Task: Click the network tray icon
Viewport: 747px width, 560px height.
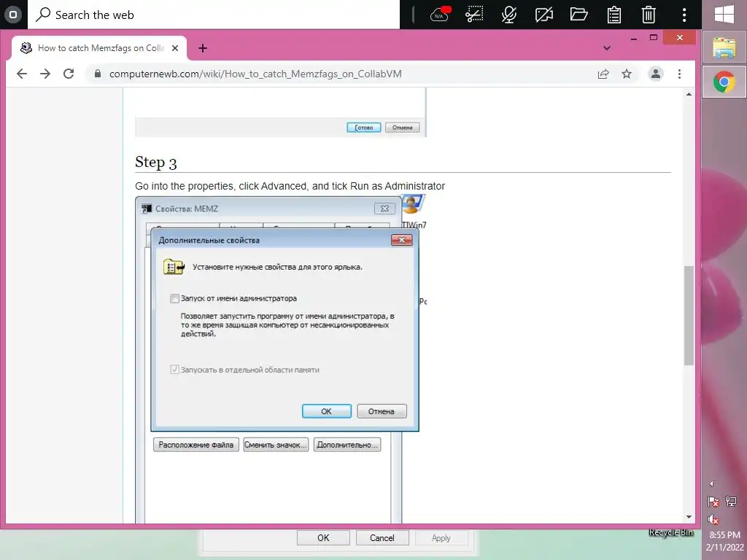Action: [731, 502]
